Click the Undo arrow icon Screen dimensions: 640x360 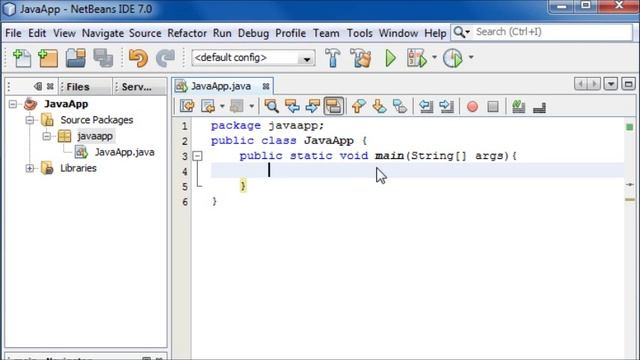pyautogui.click(x=138, y=58)
